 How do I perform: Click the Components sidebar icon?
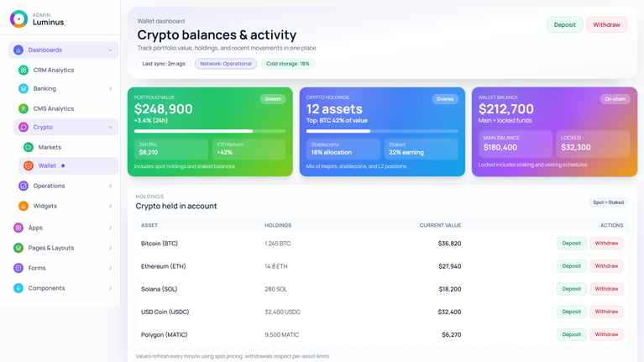18,288
